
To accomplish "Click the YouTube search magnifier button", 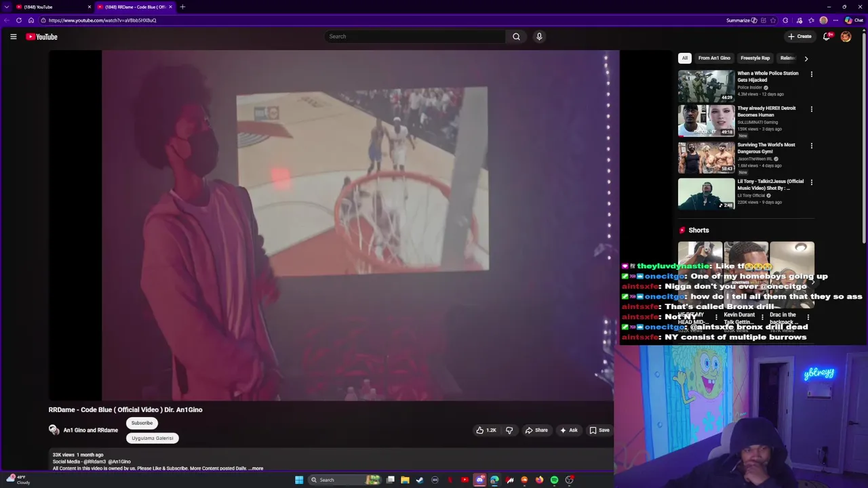I will coord(516,37).
